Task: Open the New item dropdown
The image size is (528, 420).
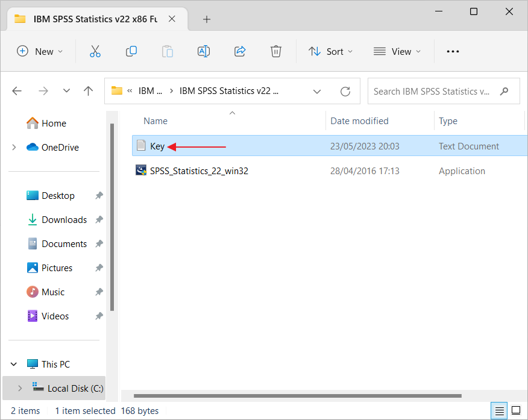Action: (40, 52)
